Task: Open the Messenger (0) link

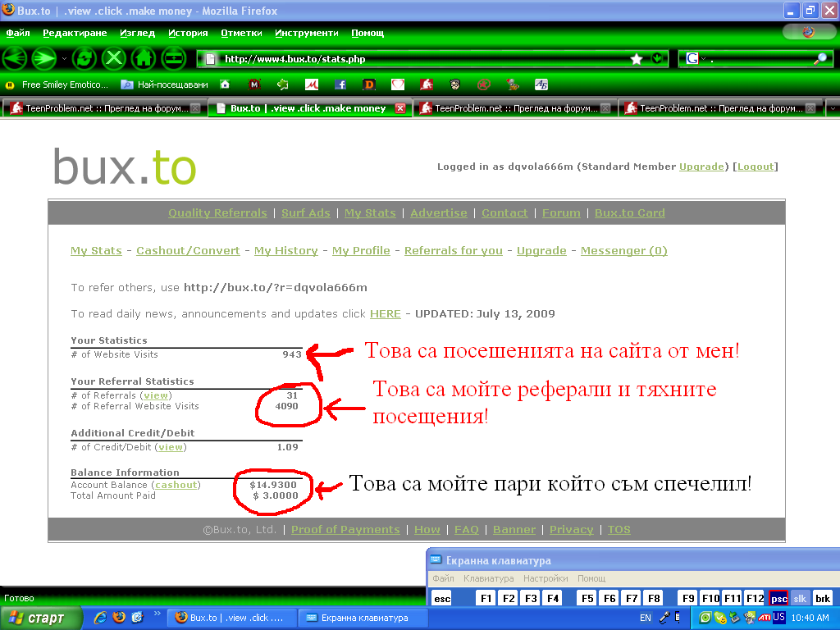Action: (x=624, y=251)
